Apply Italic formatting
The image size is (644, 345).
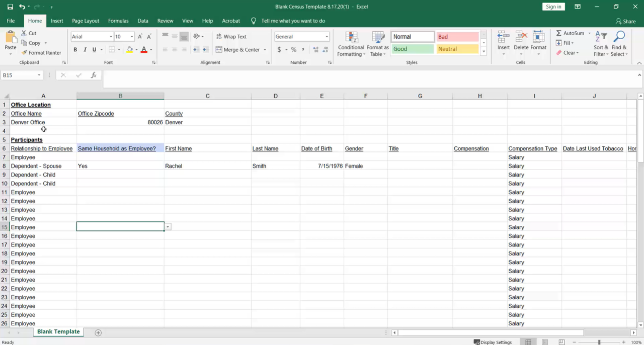(84, 49)
